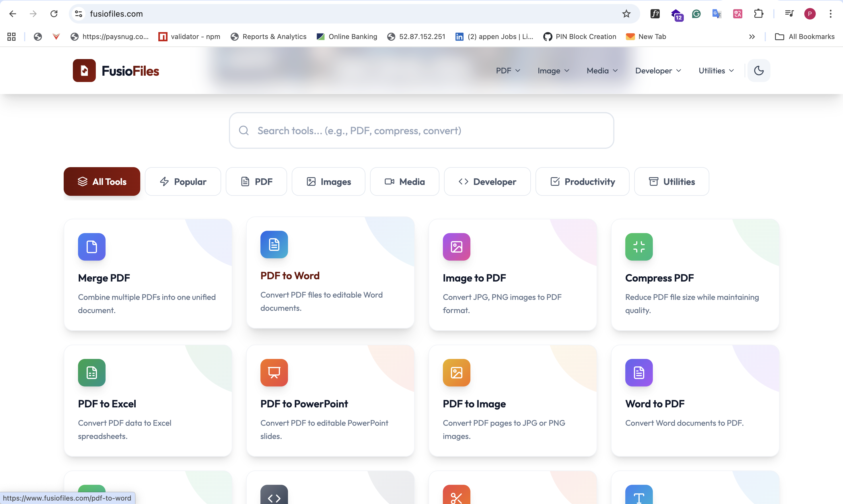843x504 pixels.
Task: Select the Merge PDF tool icon
Action: point(91,247)
